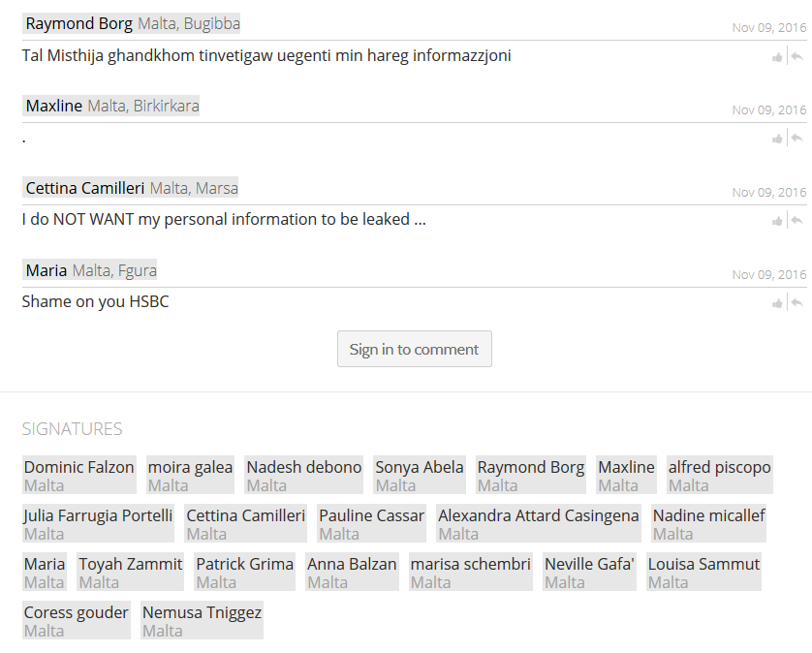This screenshot has height=653, width=812.
Task: Select alfred piscopo signature tag
Action: click(x=720, y=475)
